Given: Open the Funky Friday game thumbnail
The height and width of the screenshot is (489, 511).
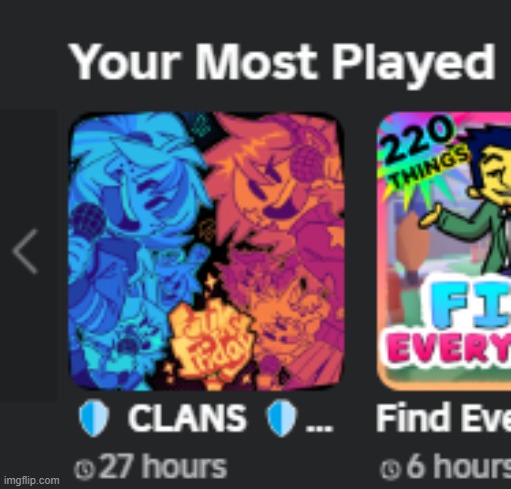Looking at the screenshot, I should (x=207, y=252).
